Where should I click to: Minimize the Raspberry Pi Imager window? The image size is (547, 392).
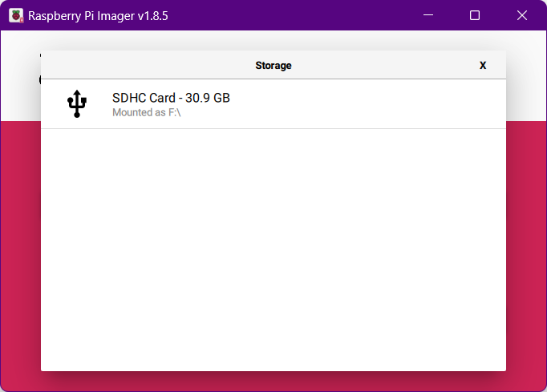(x=428, y=15)
